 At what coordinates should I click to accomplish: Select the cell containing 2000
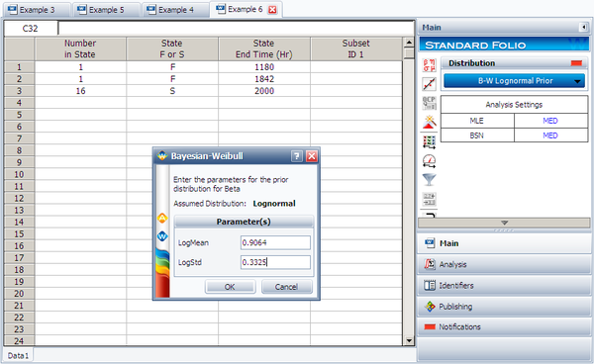264,91
